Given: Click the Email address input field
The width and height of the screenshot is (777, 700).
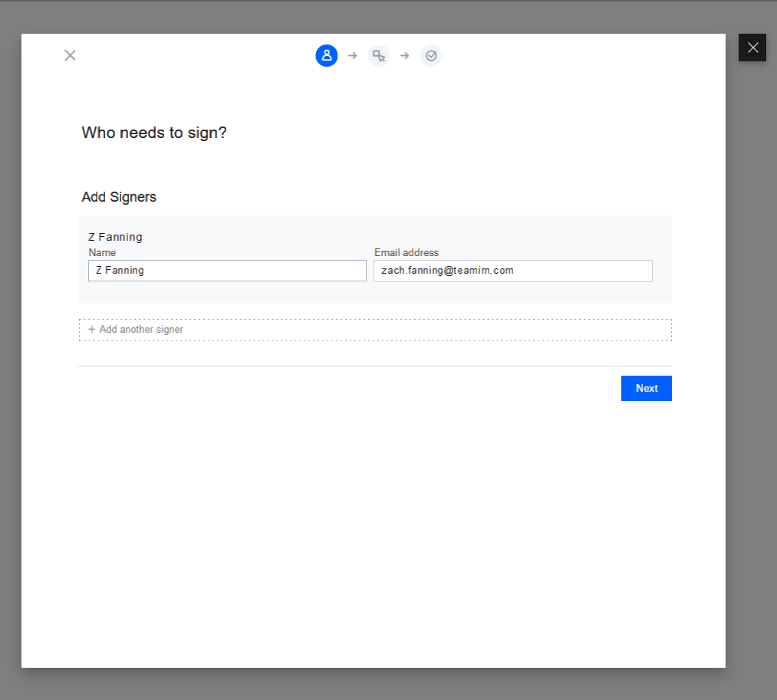Looking at the screenshot, I should 512,271.
